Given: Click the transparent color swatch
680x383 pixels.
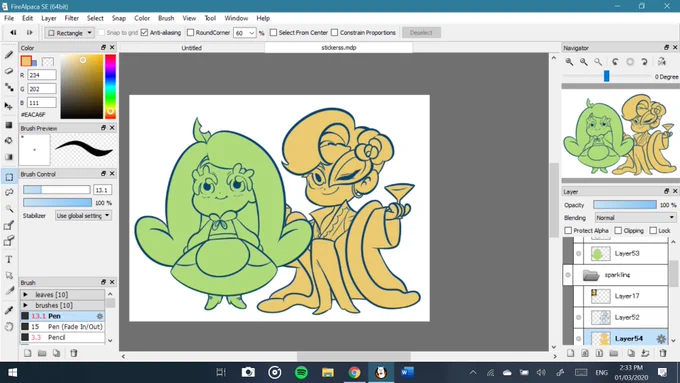Looking at the screenshot, I should (x=48, y=62).
